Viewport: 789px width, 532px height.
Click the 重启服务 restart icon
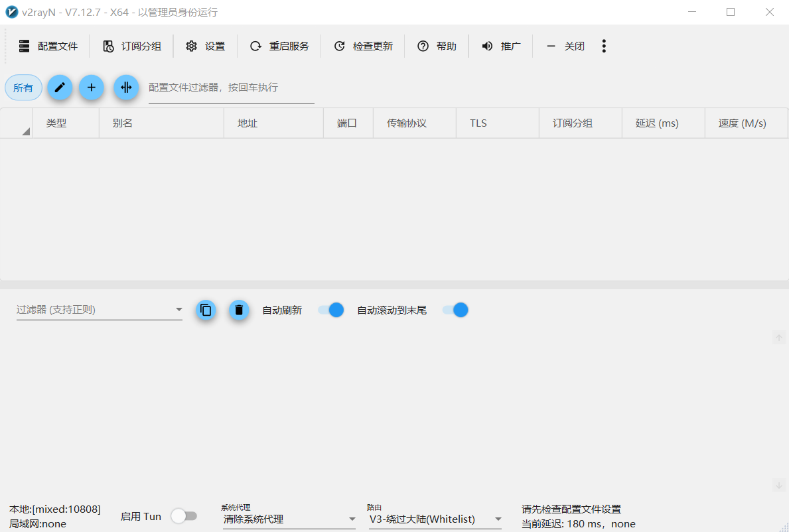255,46
